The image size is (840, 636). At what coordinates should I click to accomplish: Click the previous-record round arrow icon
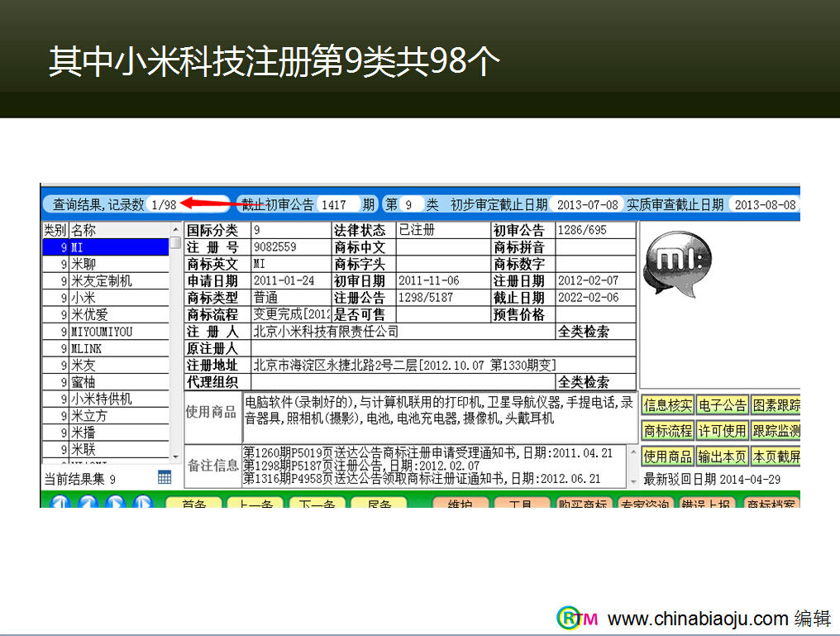coord(88,501)
